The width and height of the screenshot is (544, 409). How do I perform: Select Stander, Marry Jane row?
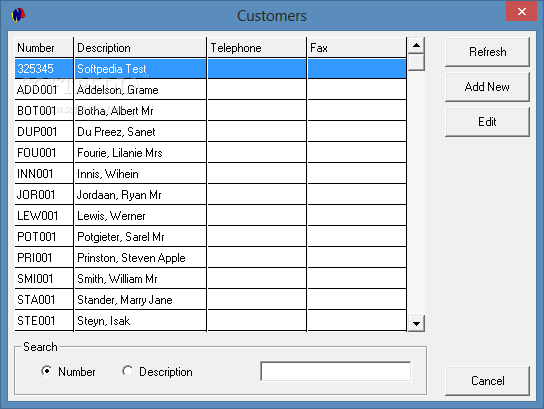point(141,300)
